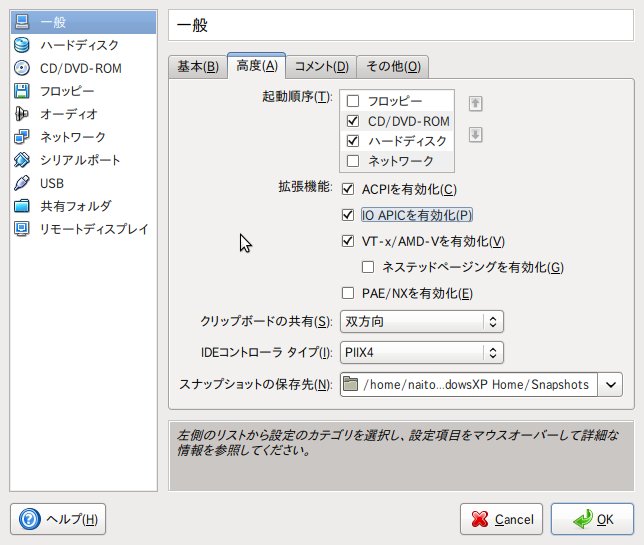Screen dimensions: 644x545
Task: Enable ネステッドページングを有効化 checkbox
Action: click(368, 267)
